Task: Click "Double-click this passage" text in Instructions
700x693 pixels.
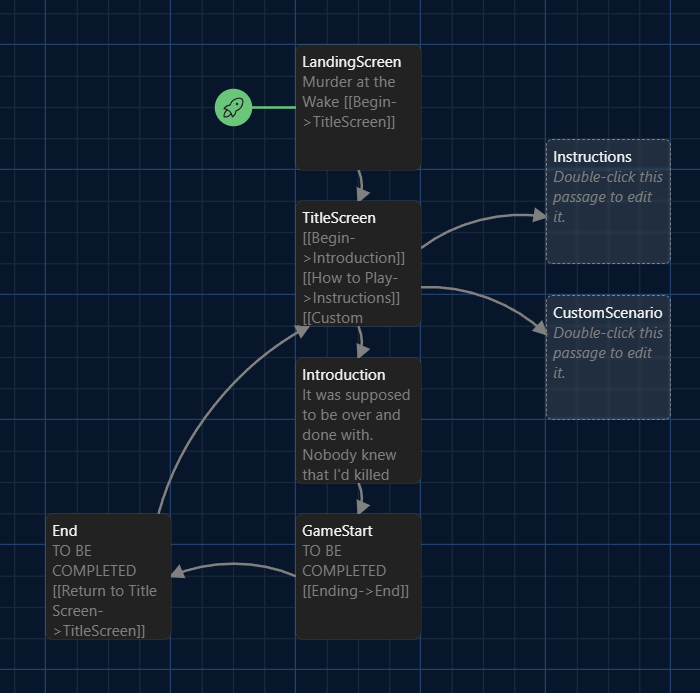Action: pyautogui.click(x=608, y=187)
